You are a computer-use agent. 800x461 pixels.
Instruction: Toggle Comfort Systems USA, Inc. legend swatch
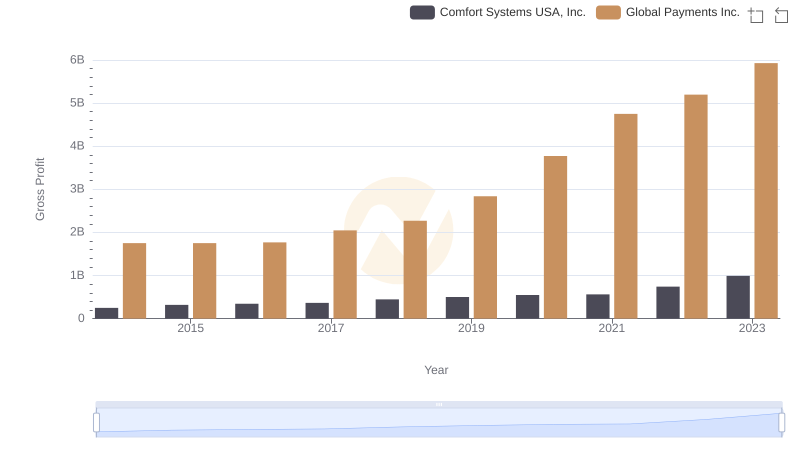[422, 12]
